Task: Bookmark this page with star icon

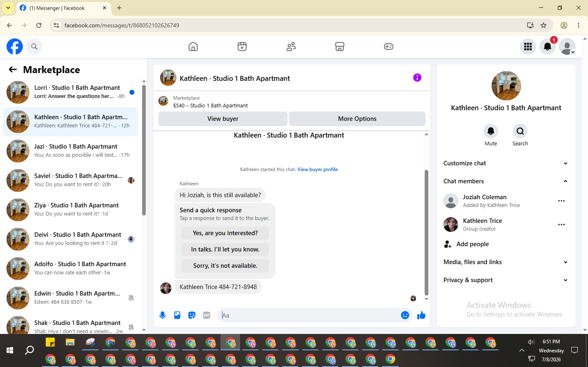Action: 543,25
